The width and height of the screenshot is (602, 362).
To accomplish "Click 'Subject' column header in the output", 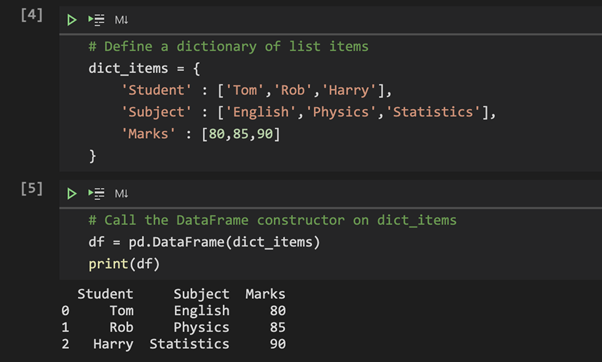I will pos(202,294).
